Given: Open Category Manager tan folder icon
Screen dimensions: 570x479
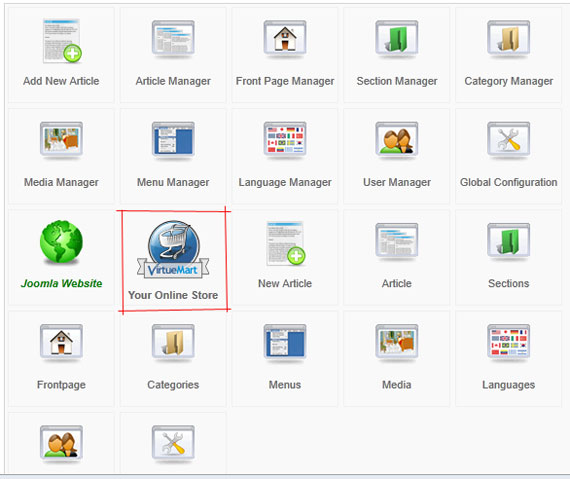Looking at the screenshot, I should coord(508,39).
